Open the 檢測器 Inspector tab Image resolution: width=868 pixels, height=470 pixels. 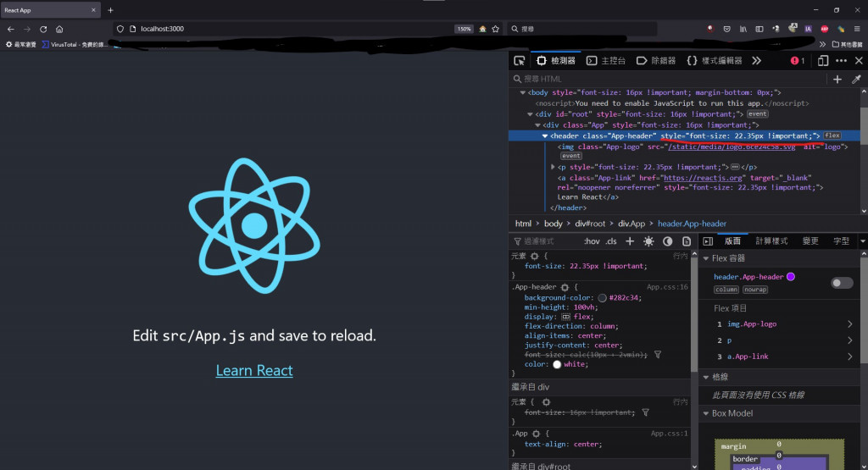(x=556, y=61)
